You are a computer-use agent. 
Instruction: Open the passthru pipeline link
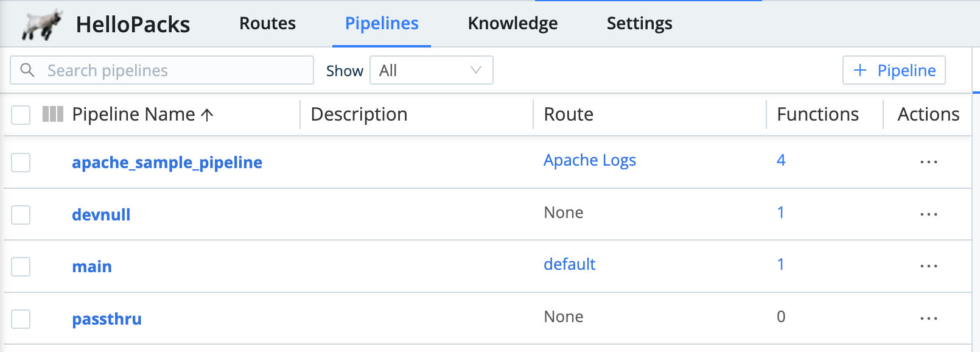[107, 319]
